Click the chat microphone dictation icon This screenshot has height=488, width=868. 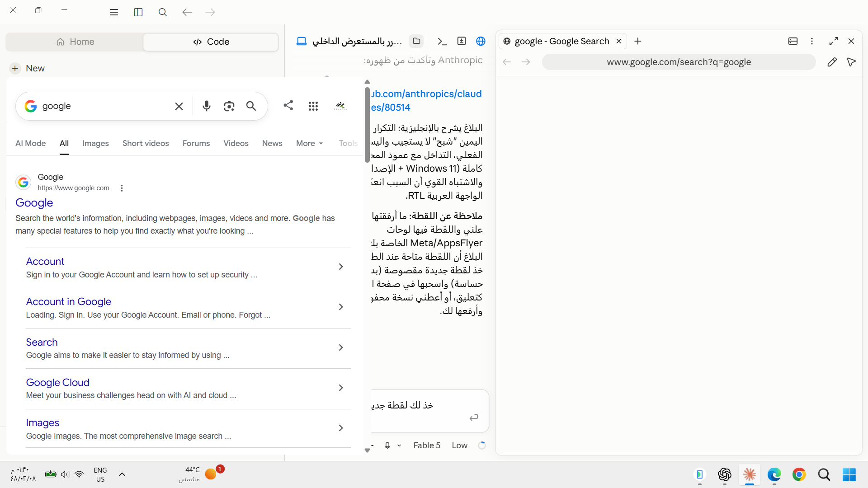[387, 446]
